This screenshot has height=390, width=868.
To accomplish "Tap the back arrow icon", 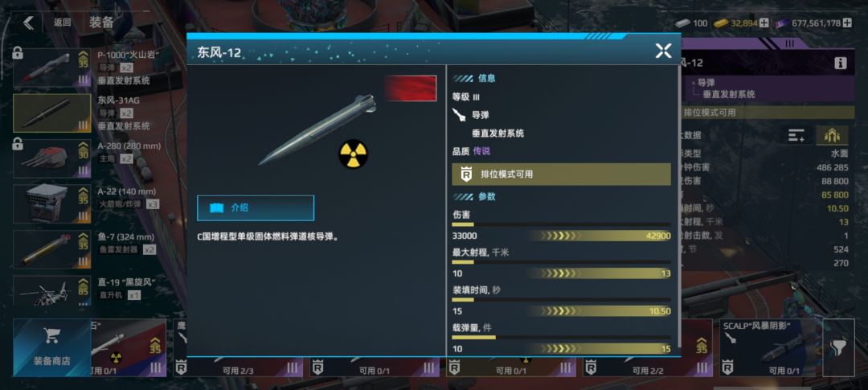I will (x=29, y=23).
